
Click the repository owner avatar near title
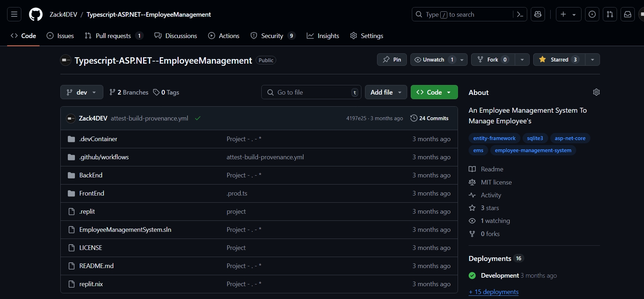[66, 60]
